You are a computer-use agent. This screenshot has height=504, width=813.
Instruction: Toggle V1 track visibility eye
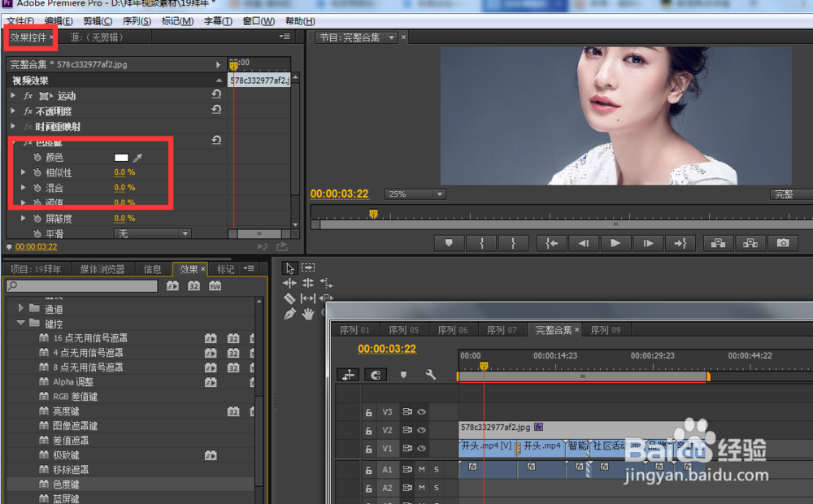(x=421, y=448)
